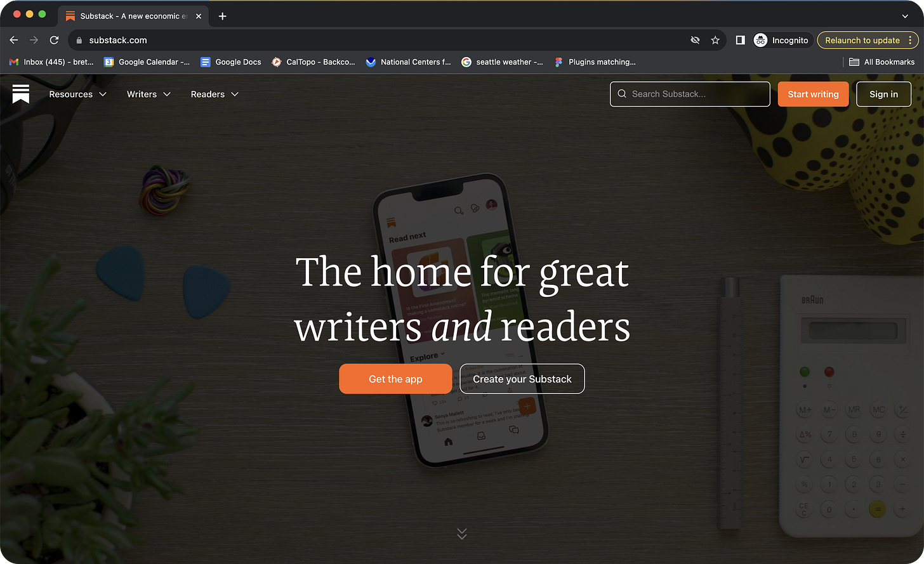Open the All Bookmarks folder
924x564 pixels.
click(x=882, y=62)
